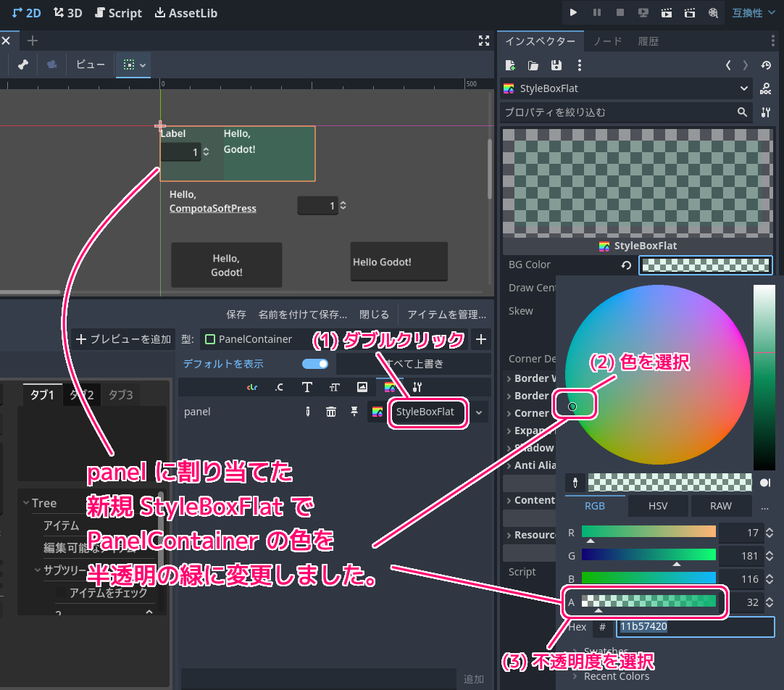Click the save resource floppy icon
This screenshot has width=784, height=690.
click(556, 65)
